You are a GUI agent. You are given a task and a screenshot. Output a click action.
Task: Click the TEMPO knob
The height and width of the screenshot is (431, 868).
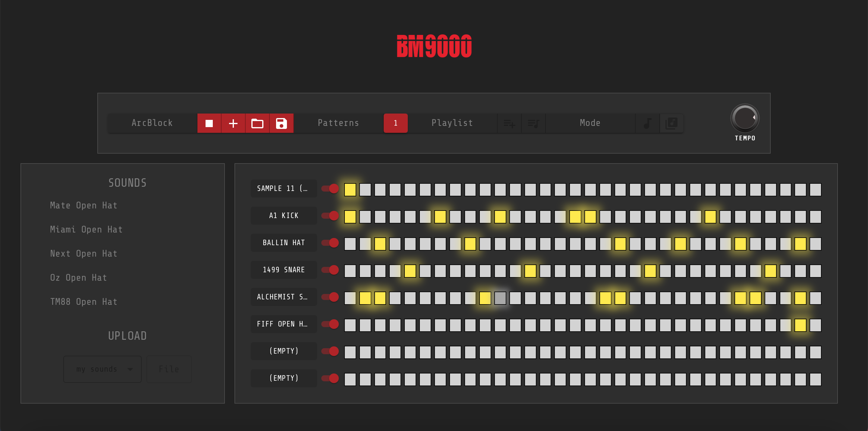(745, 118)
